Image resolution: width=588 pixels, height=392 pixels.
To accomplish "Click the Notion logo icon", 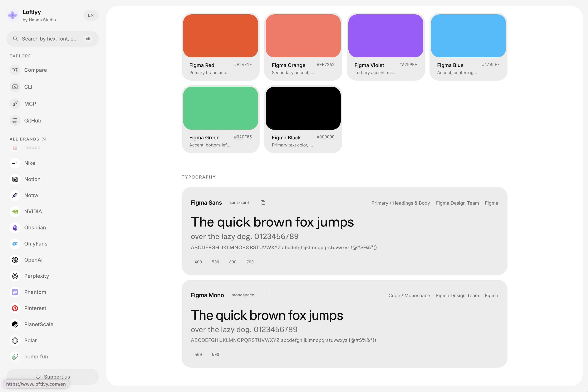I will 15,179.
